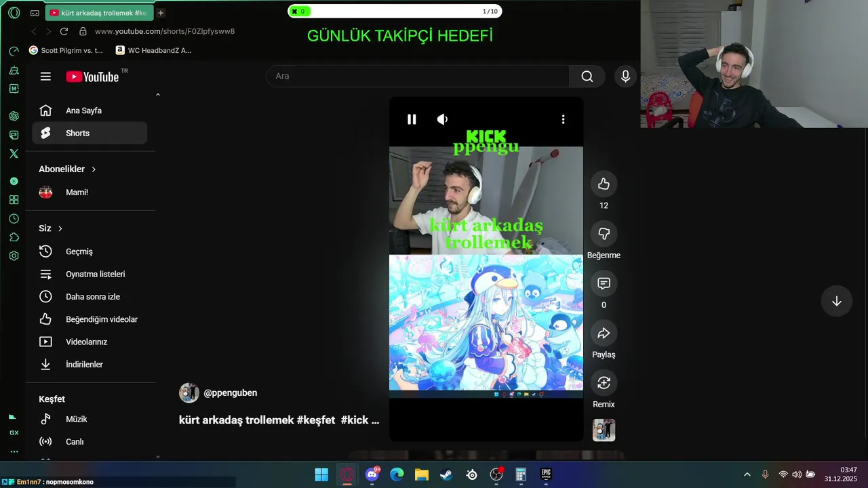868x488 pixels.
Task: Open Daha sonra izle list
Action: 90,297
